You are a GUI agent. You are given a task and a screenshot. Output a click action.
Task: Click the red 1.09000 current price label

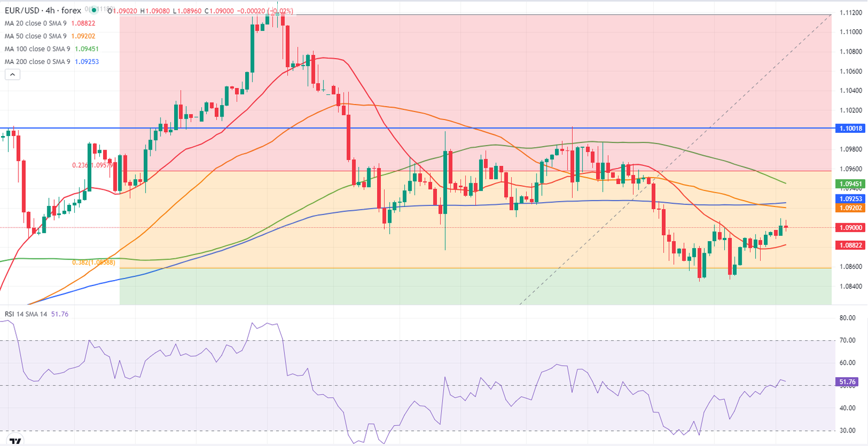click(x=850, y=228)
